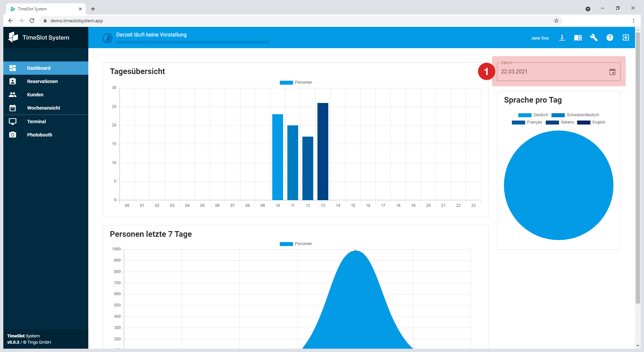Go back with browser back arrow
Image resolution: width=644 pixels, height=352 pixels.
click(11, 21)
